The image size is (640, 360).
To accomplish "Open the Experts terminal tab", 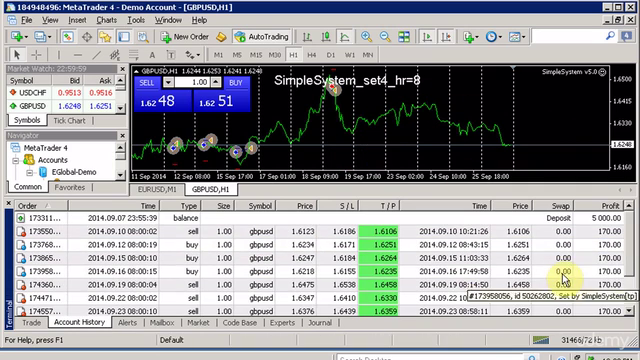I will 282,322.
